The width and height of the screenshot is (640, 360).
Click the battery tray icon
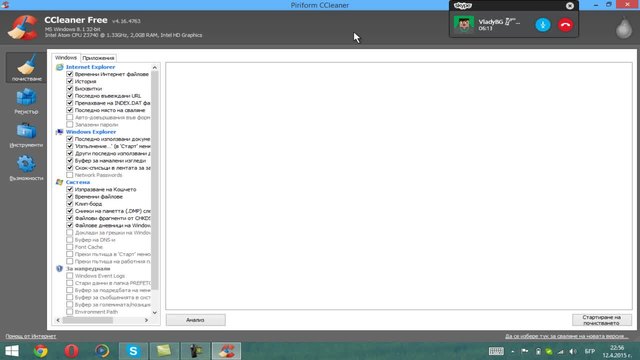coord(538,351)
